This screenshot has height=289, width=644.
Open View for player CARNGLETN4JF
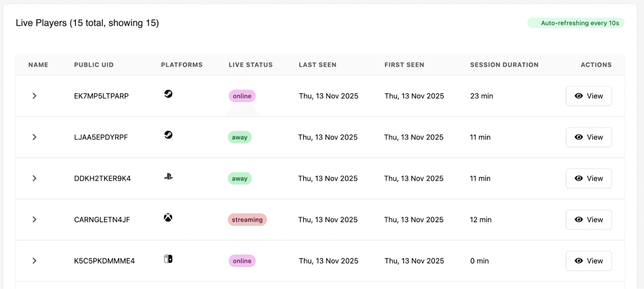click(589, 220)
